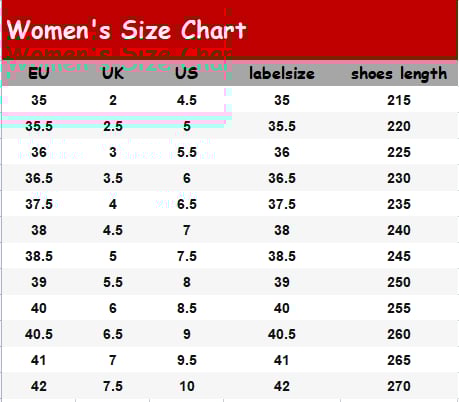Screen dimensions: 459x402
Task: Select shoes length 215 cell
Action: (399, 100)
